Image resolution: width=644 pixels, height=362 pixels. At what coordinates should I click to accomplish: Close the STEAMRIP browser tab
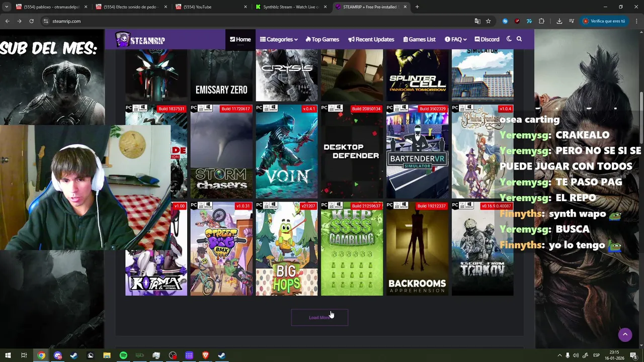tap(405, 7)
